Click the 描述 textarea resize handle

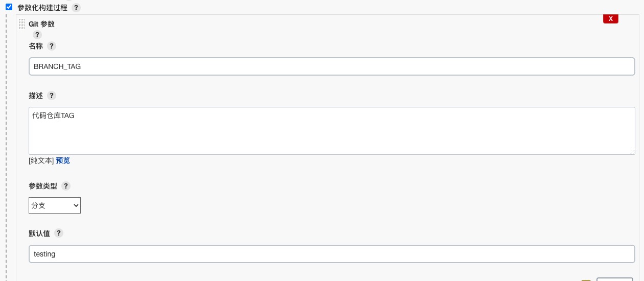(632, 152)
